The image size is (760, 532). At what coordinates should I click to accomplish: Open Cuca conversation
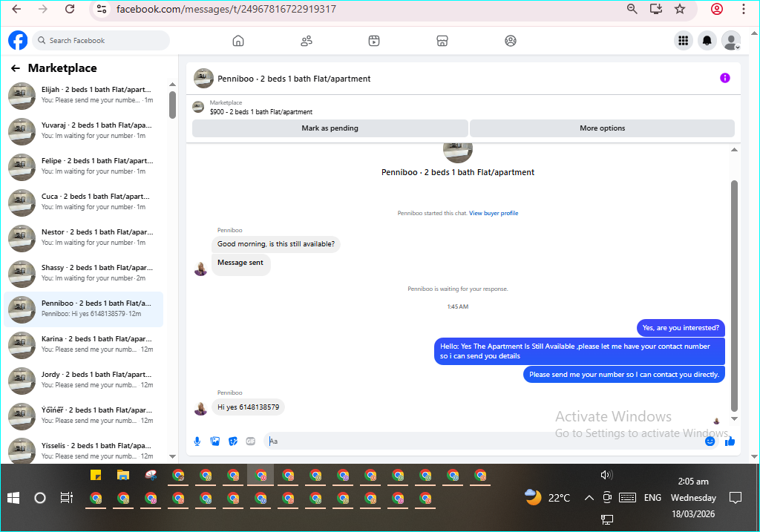click(x=83, y=203)
